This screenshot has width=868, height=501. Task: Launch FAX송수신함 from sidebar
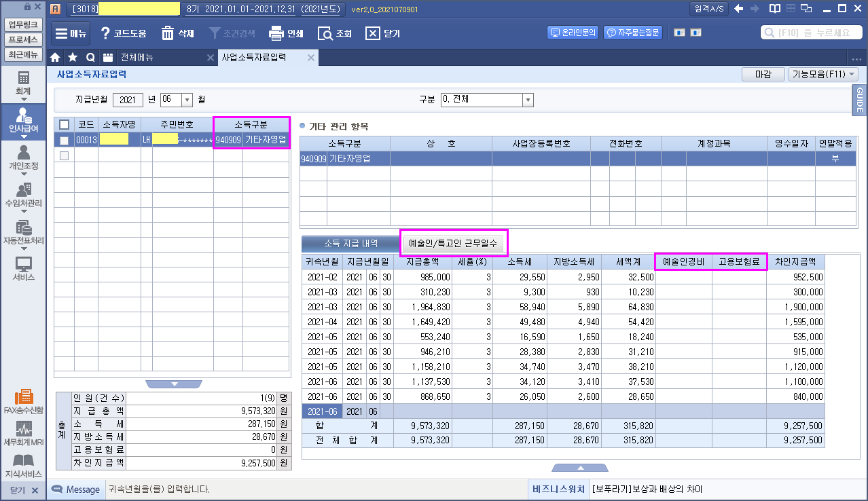click(23, 402)
